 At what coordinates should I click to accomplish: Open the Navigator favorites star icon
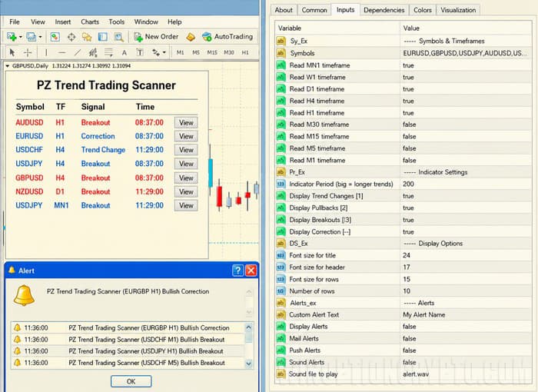click(x=87, y=37)
